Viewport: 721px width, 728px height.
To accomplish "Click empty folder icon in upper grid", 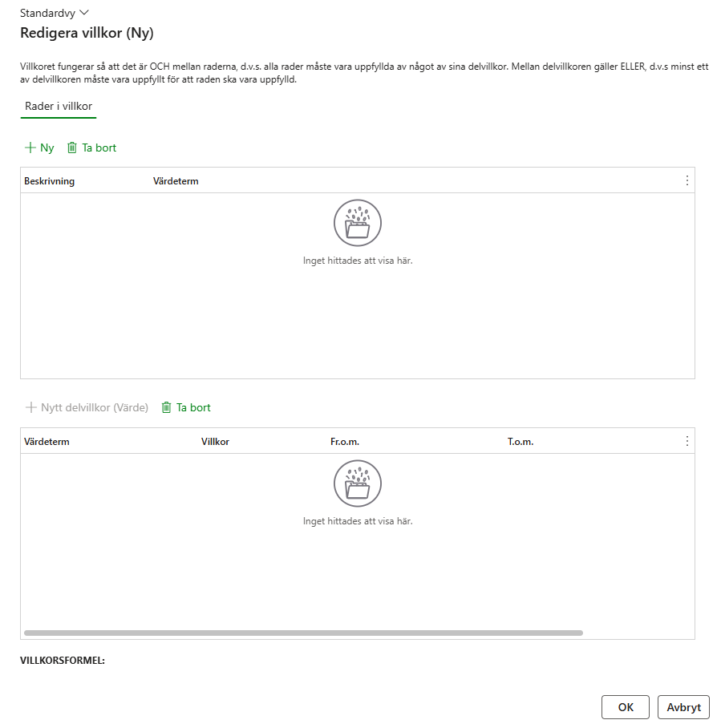I will click(x=358, y=223).
